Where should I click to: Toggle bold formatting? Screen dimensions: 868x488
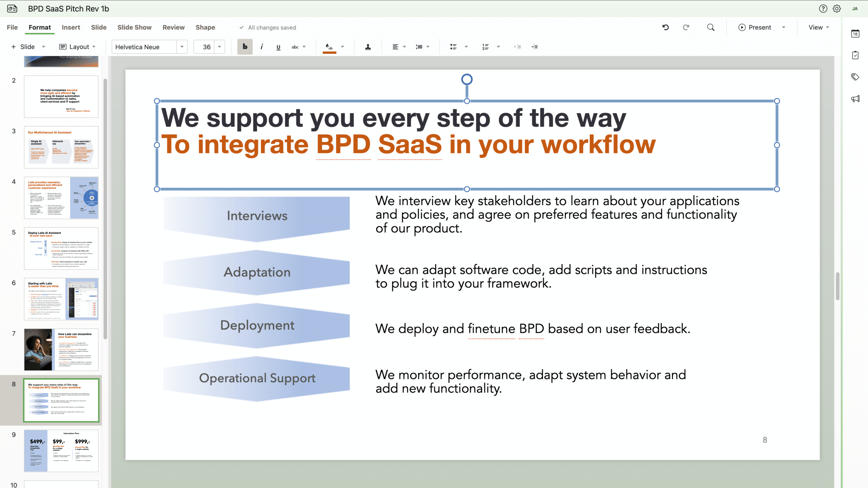[245, 47]
